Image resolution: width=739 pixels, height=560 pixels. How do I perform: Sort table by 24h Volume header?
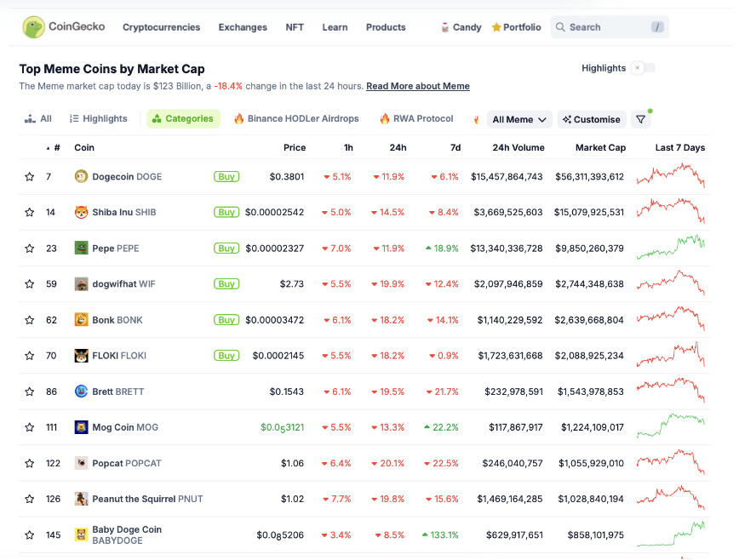point(518,147)
